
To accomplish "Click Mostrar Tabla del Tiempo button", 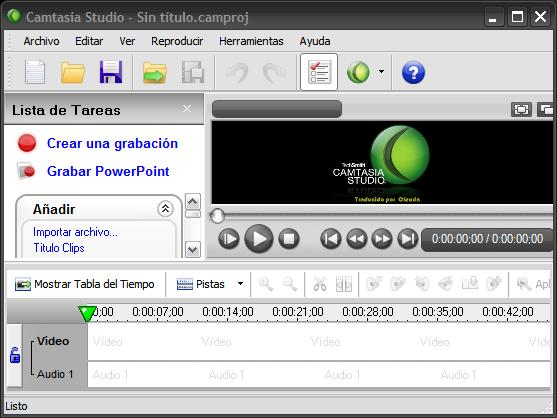I will tap(85, 284).
